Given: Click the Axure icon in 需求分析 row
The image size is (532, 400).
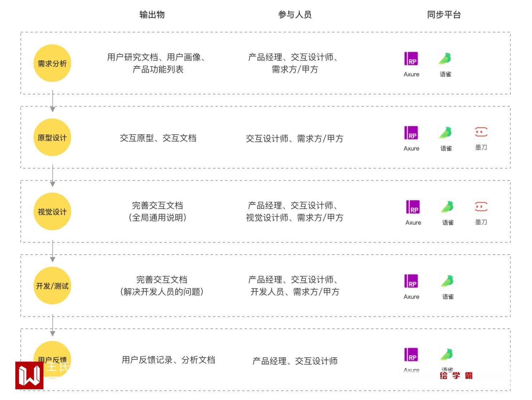Looking at the screenshot, I should tap(411, 59).
